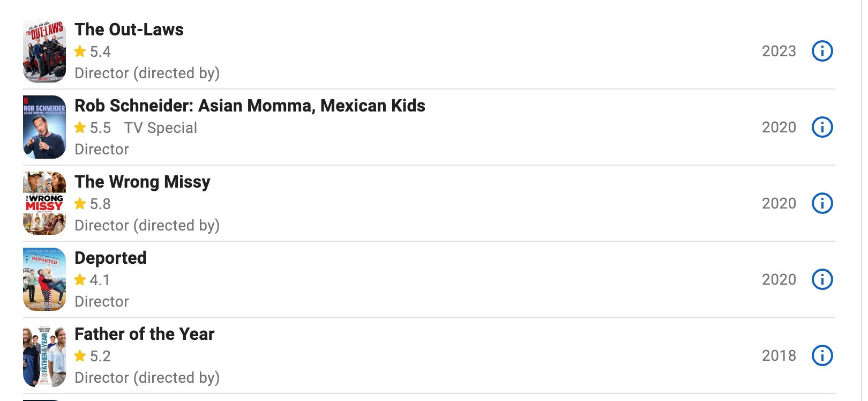Click the star beside 5.2 rating
This screenshot has height=401, width=868.
click(80, 356)
